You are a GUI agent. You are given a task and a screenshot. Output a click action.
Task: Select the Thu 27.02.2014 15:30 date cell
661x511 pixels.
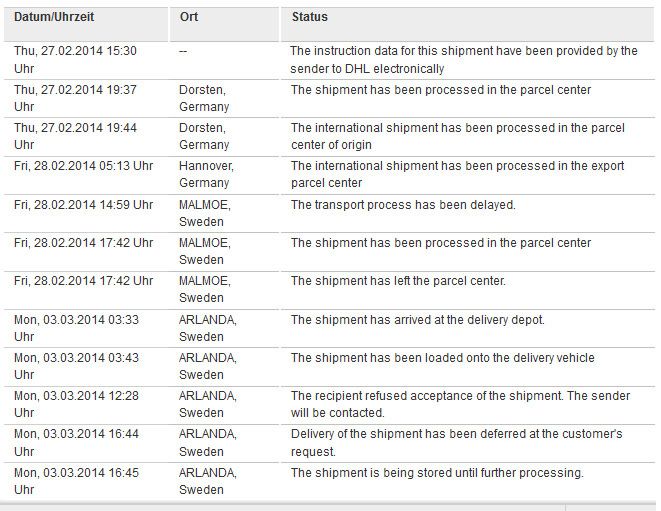tap(75, 59)
